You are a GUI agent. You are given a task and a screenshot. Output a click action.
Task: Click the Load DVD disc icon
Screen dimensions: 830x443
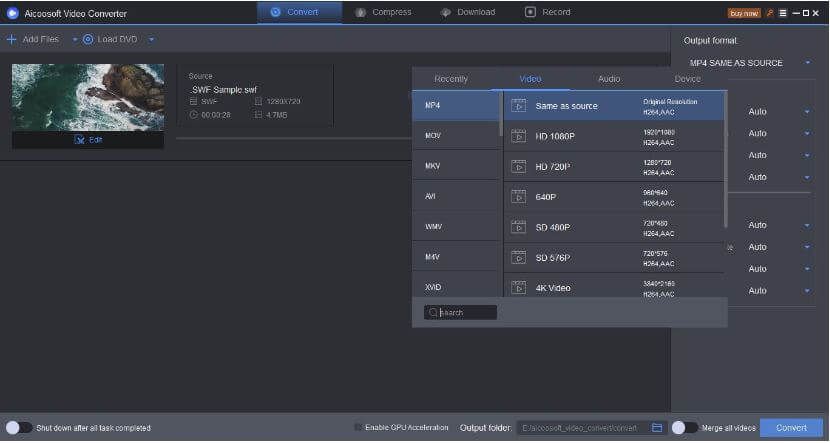pyautogui.click(x=88, y=39)
